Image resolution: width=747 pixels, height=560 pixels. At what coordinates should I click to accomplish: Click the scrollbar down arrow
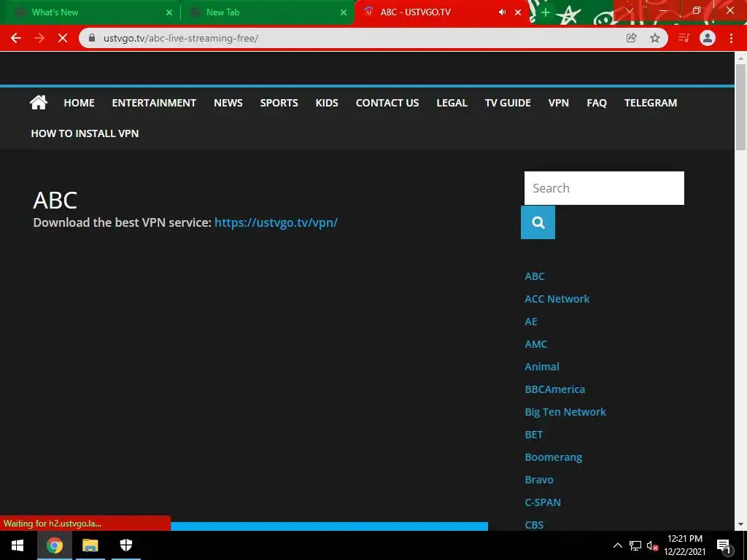pos(740,525)
